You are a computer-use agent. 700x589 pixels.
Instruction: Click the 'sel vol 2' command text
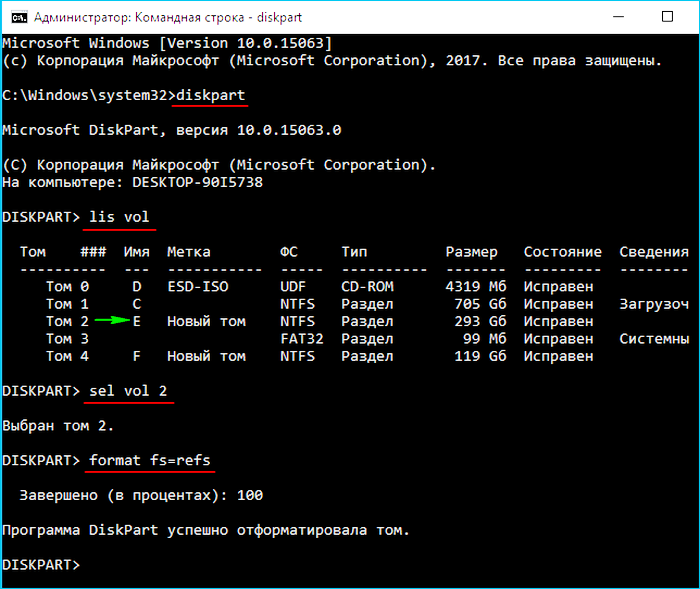tap(130, 390)
